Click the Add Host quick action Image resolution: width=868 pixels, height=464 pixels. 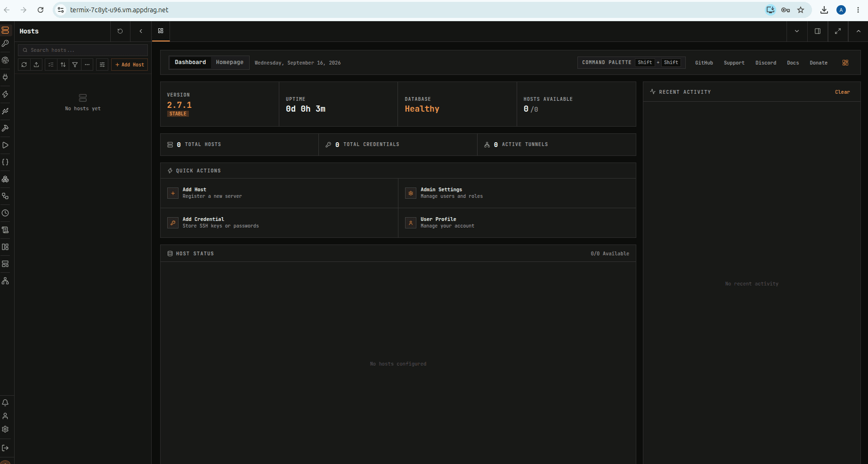coord(279,193)
